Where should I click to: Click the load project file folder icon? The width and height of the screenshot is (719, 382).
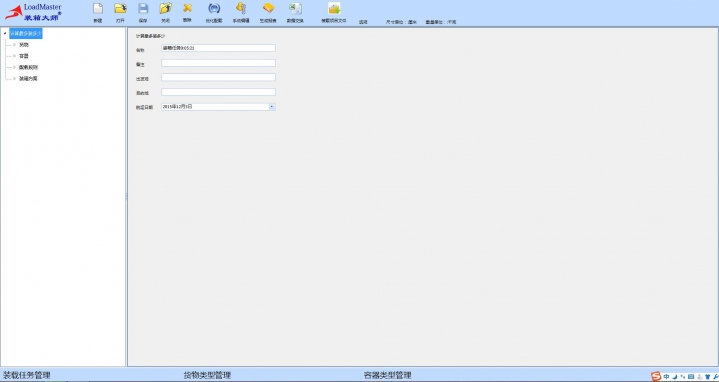(x=334, y=8)
